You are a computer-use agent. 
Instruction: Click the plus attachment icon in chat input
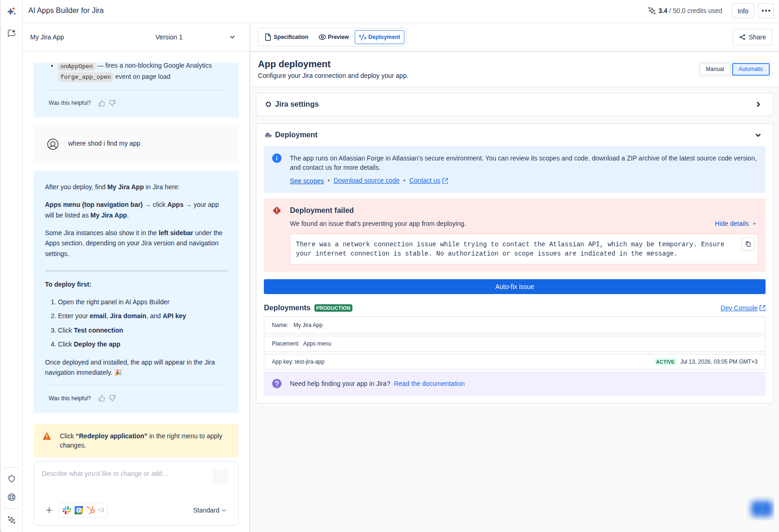[49, 510]
